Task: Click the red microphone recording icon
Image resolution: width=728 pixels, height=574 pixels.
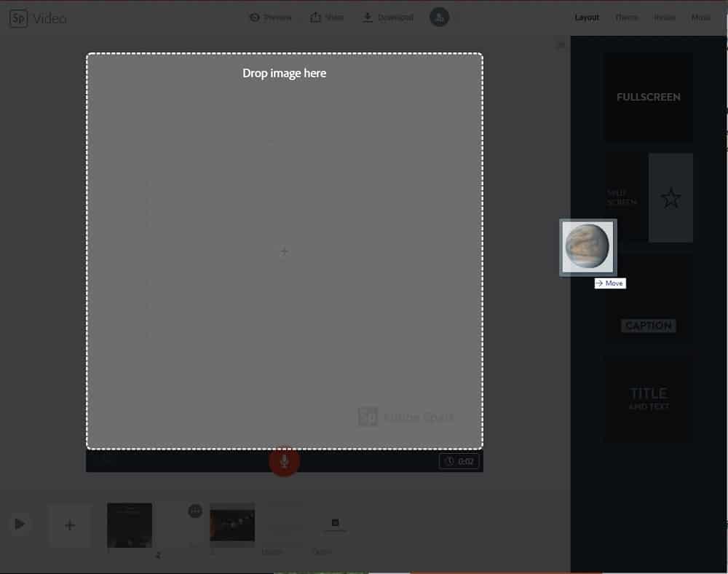Action: coord(284,461)
